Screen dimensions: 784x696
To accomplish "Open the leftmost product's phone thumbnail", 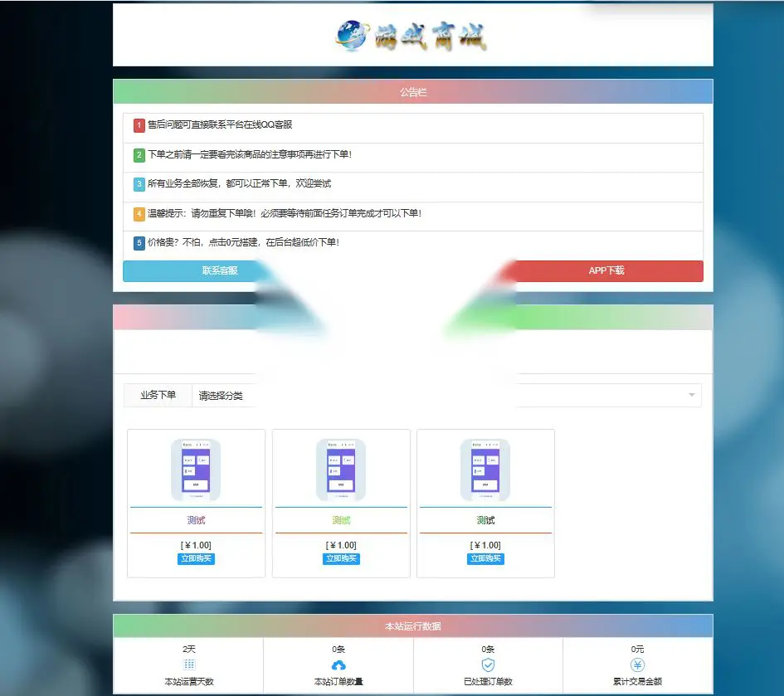I will tap(196, 470).
